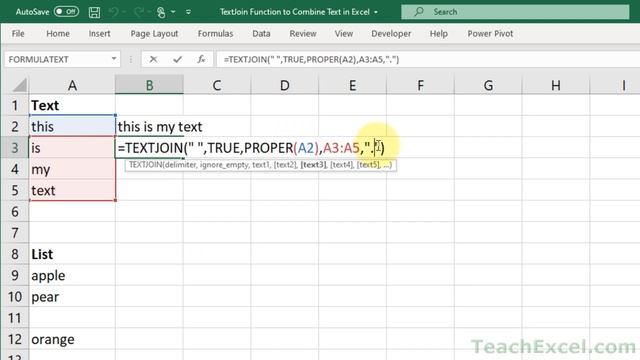640x360 pixels.
Task: Select column G header
Action: click(x=488, y=85)
